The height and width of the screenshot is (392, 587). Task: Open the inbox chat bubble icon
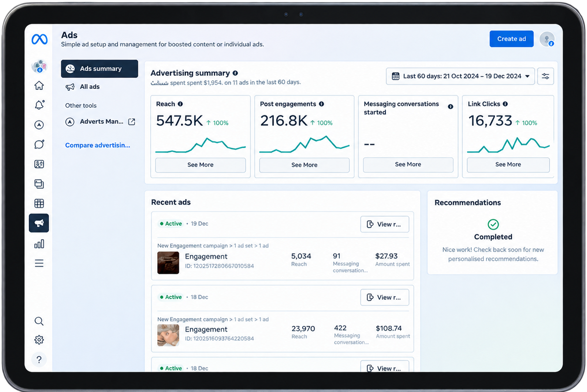(x=39, y=145)
